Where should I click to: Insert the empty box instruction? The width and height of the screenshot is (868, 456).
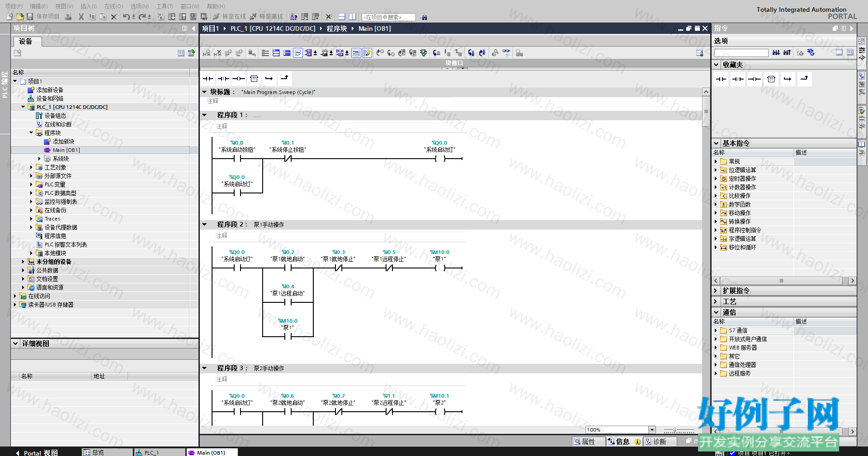coord(254,79)
